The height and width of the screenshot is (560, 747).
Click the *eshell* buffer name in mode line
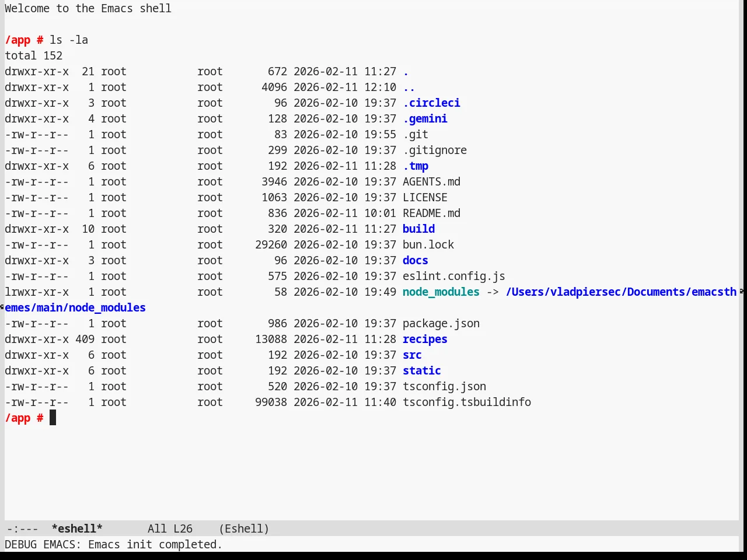tap(77, 528)
